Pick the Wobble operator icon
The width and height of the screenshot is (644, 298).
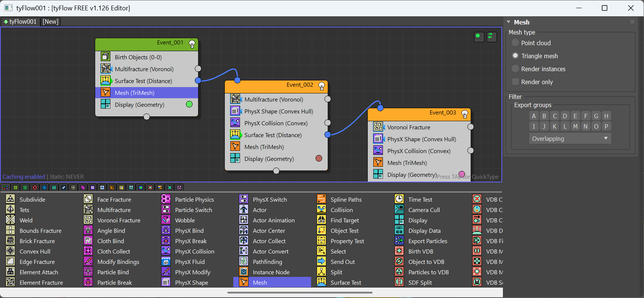point(166,220)
